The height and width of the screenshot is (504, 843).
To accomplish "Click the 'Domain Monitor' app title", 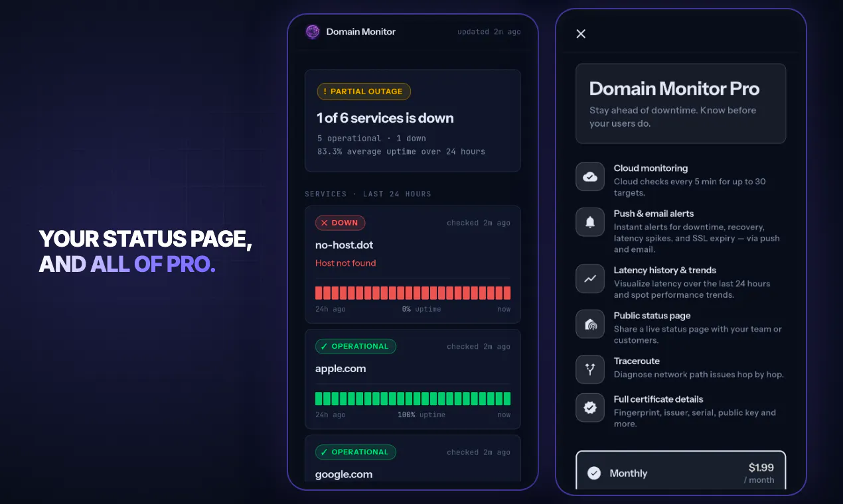I will (360, 32).
